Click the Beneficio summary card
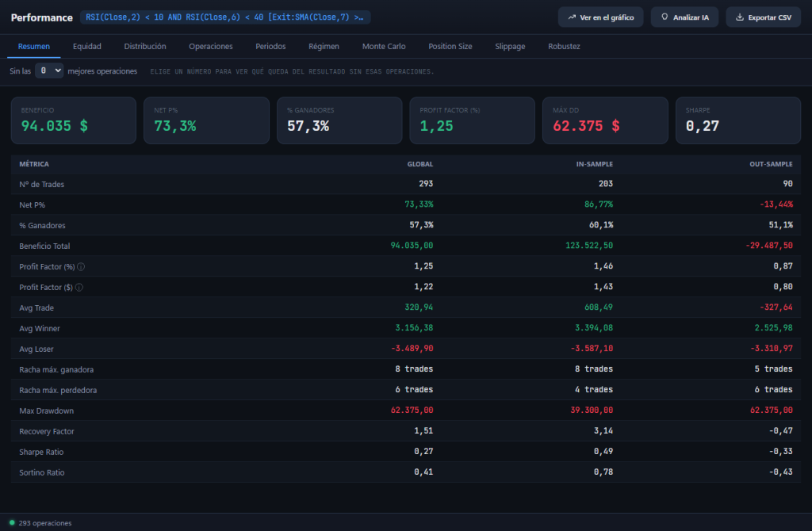The width and height of the screenshot is (812, 531). (x=74, y=120)
